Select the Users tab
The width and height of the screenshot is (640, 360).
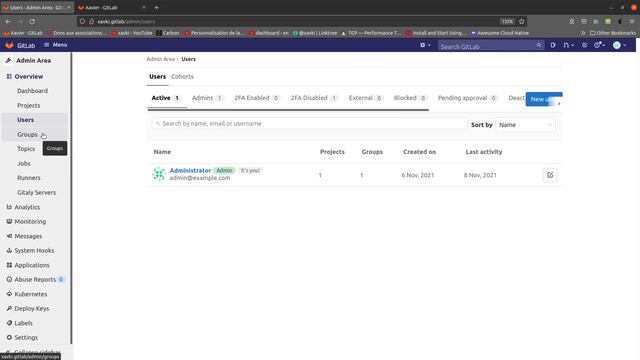point(157,76)
